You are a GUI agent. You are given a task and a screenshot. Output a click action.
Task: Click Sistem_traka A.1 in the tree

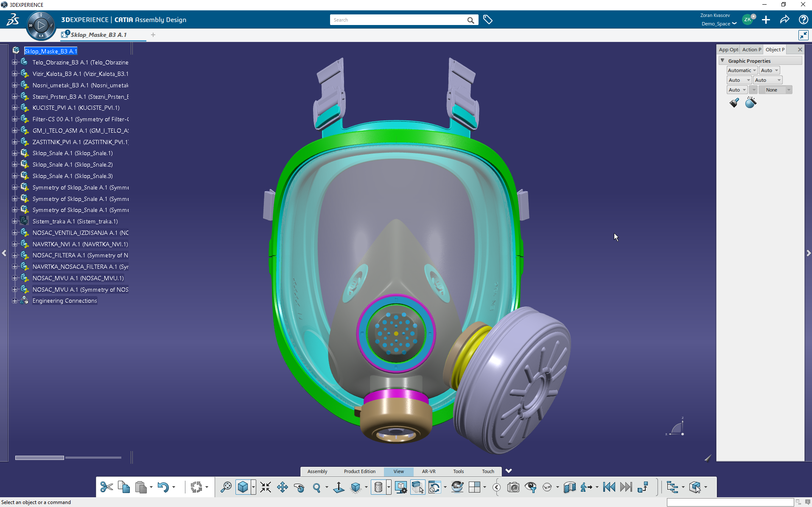[75, 221]
